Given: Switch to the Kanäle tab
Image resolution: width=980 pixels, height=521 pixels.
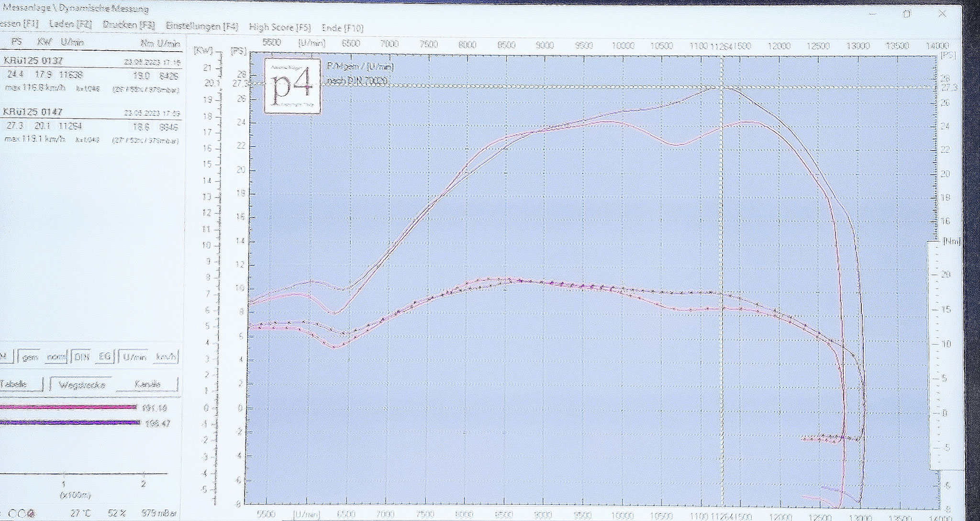Looking at the screenshot, I should (147, 384).
